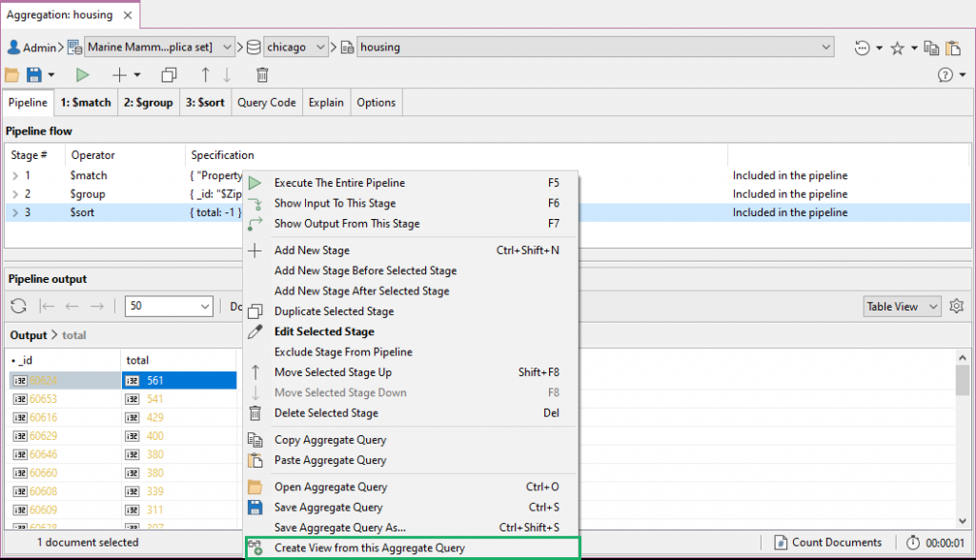Open save button dropdown arrow
Screen dimensions: 976x560
pyautogui.click(x=51, y=75)
